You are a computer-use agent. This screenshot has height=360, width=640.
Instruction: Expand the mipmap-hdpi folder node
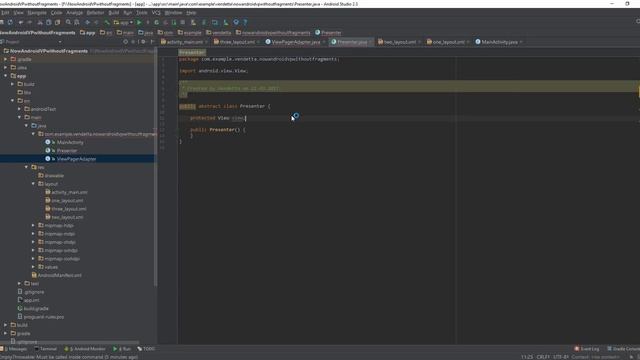pos(33,225)
